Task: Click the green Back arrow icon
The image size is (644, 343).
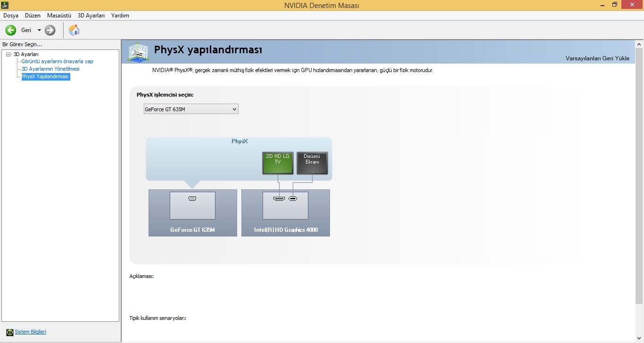Action: click(10, 30)
